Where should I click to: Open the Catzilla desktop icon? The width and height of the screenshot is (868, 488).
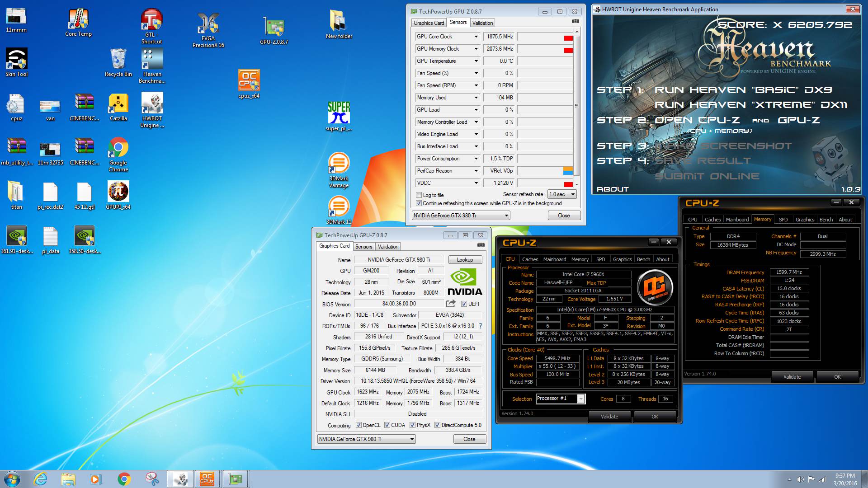[x=118, y=107]
